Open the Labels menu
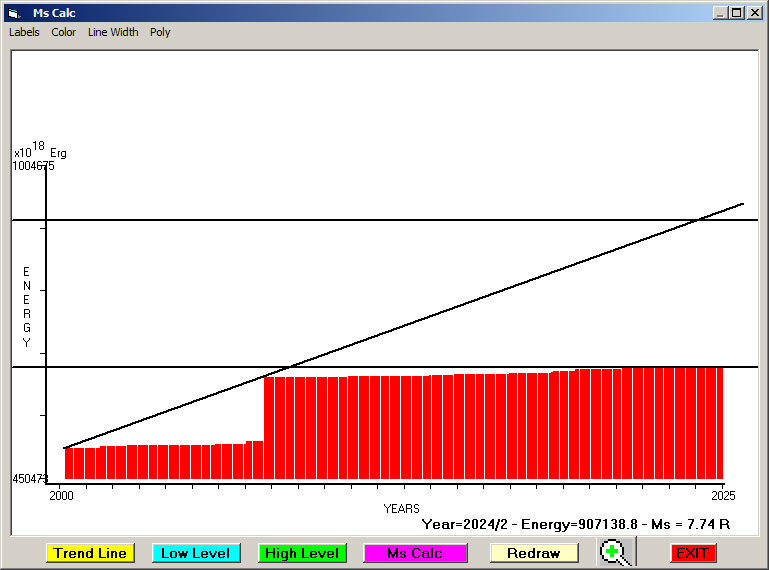Screen dimensions: 769x570 pos(24,32)
